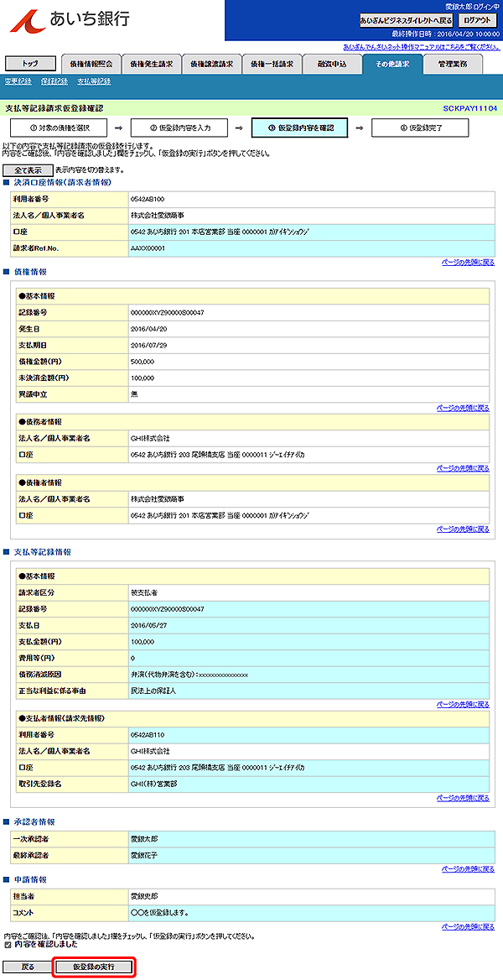Open the operation manual link

(x=421, y=47)
